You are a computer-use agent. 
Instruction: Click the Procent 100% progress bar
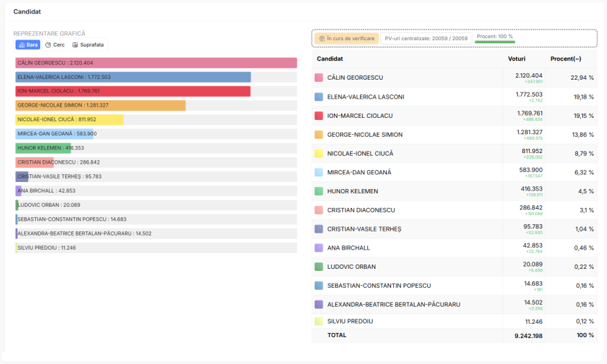[x=494, y=42]
